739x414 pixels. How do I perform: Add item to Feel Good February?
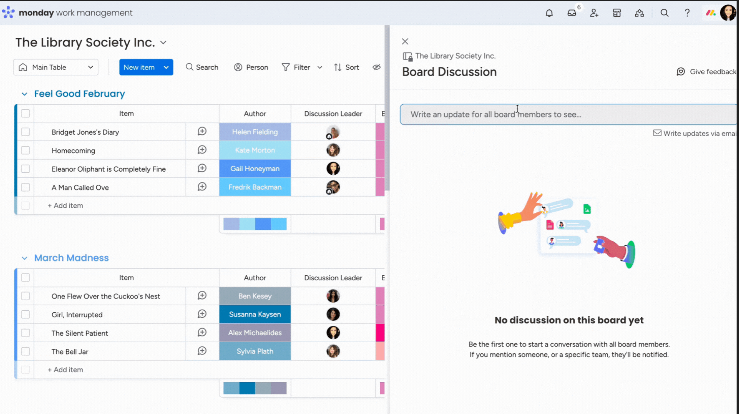point(66,206)
